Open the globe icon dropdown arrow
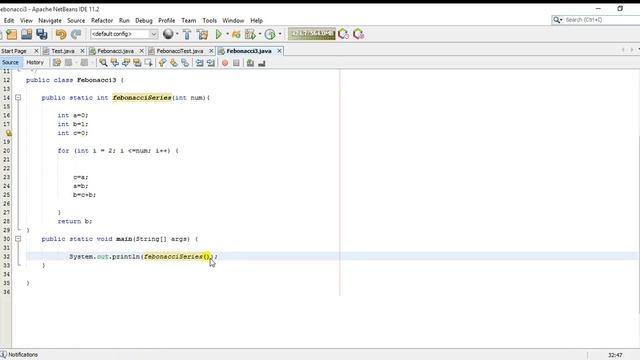This screenshot has height=360, width=640. click(177, 34)
